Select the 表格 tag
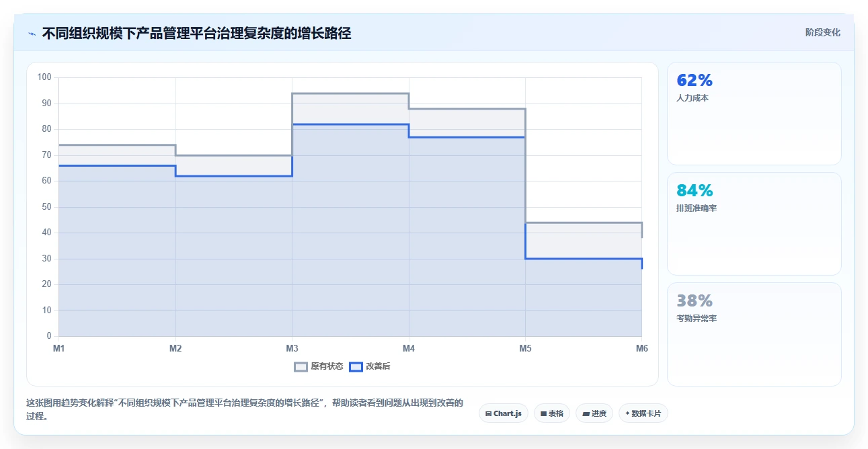 552,413
